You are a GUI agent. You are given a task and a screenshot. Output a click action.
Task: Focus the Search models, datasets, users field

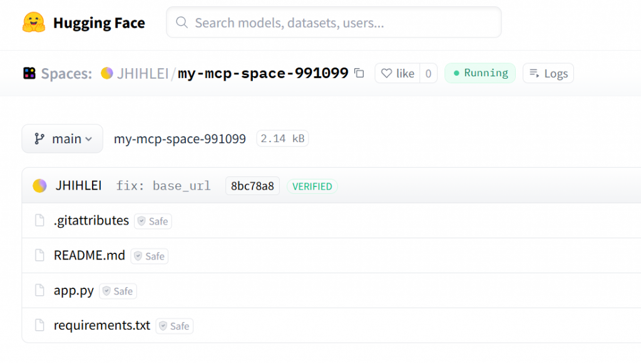(334, 23)
